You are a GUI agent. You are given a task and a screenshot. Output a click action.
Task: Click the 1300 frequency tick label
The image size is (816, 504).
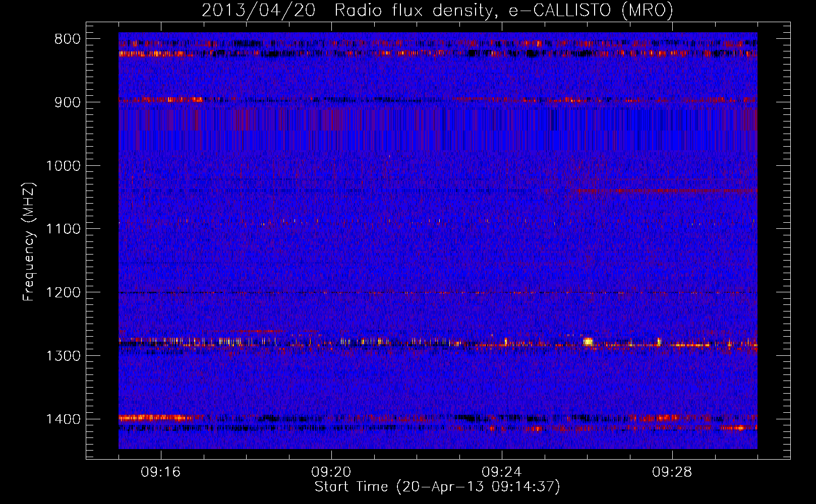[x=63, y=356]
